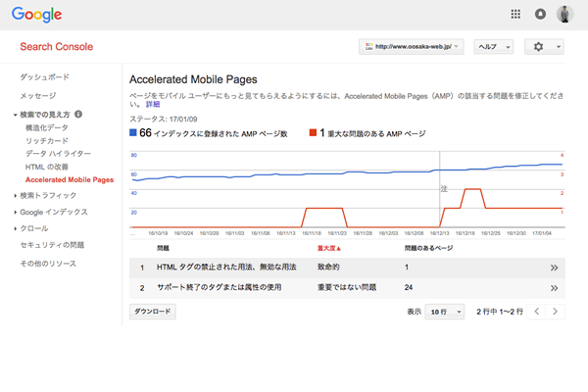Click the Google logo
Image resolution: width=588 pixels, height=392 pixels.
(x=37, y=15)
